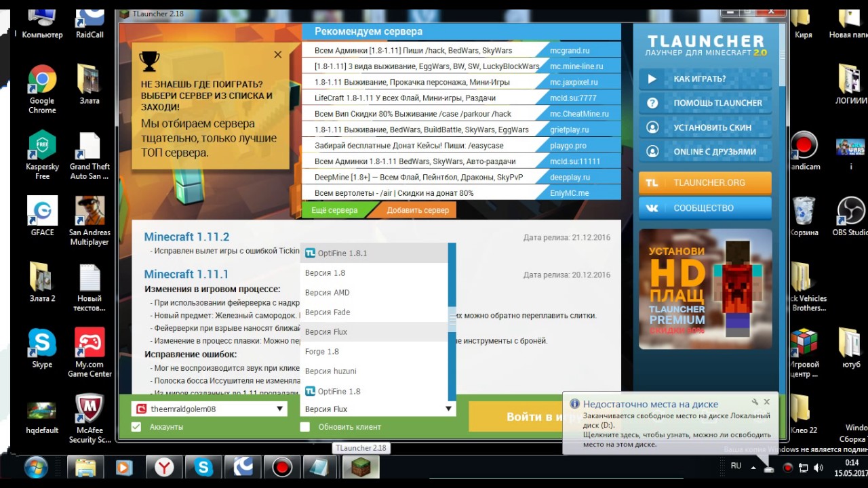Image resolution: width=868 pixels, height=488 pixels.
Task: Open San Andreas Multiplayer desktop icon
Action: (90, 221)
